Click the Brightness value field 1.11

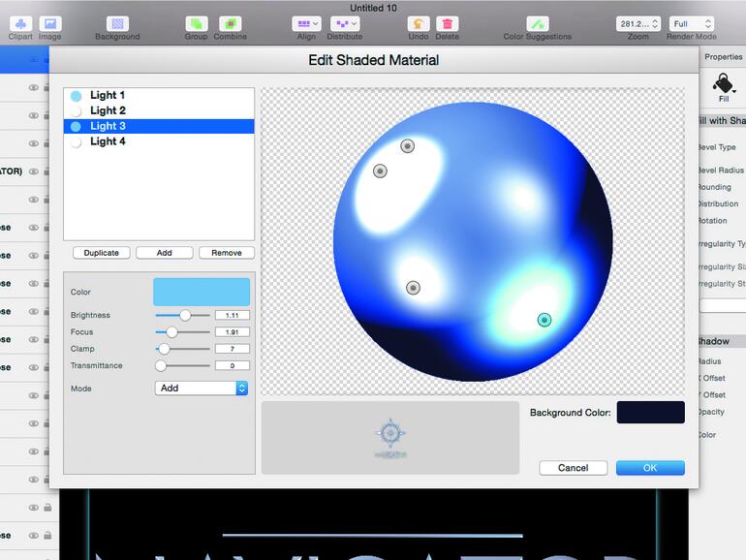pos(233,315)
